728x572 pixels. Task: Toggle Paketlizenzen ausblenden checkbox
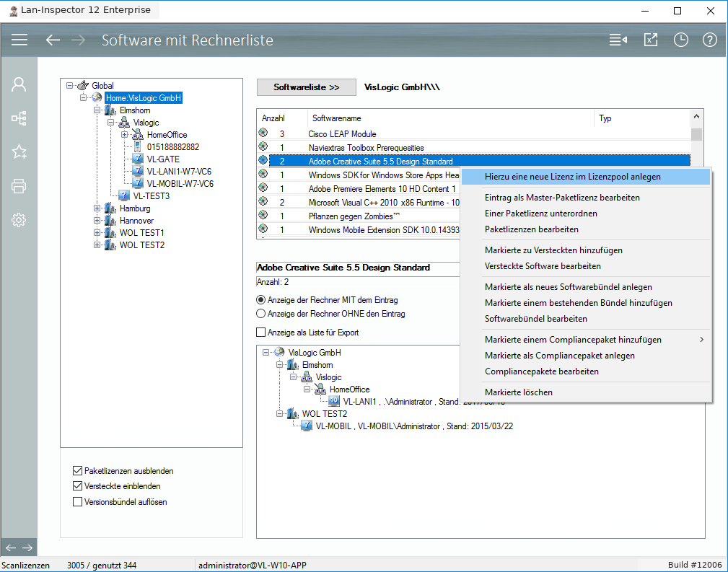point(77,471)
